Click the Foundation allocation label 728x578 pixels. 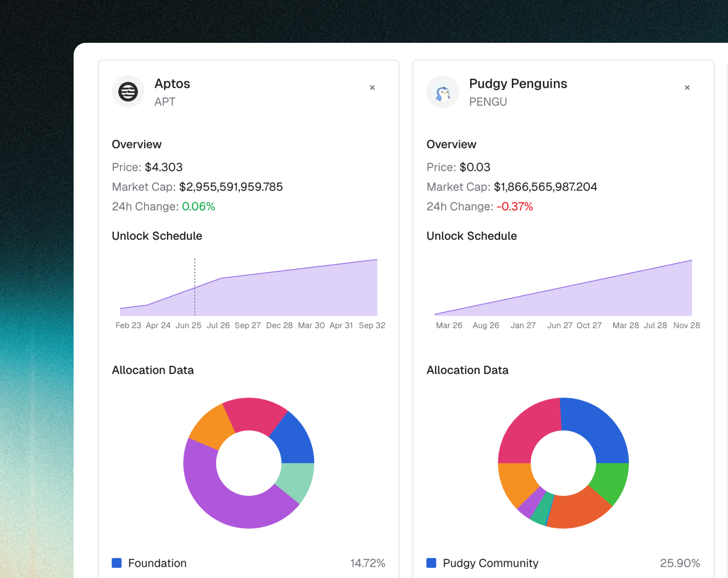pos(157,563)
